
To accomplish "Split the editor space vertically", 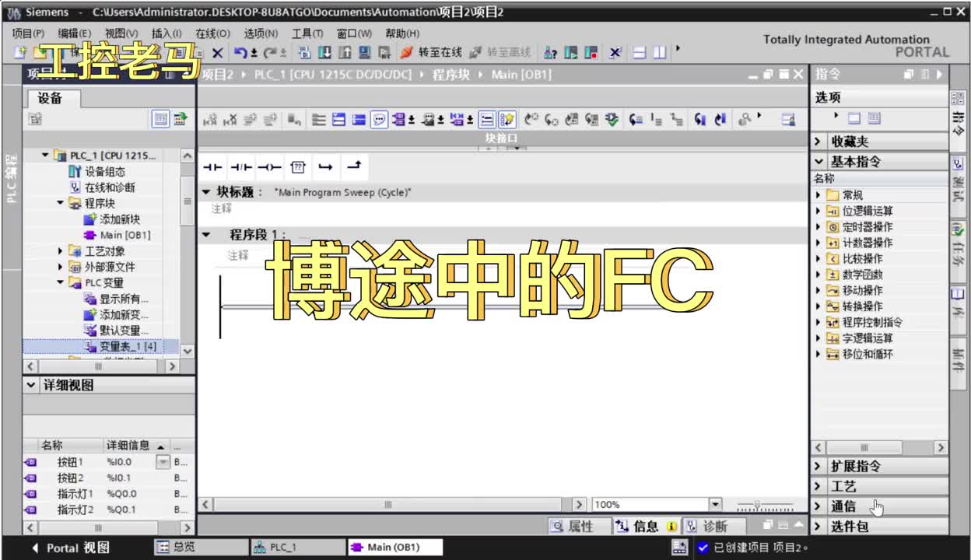I will coord(660,53).
